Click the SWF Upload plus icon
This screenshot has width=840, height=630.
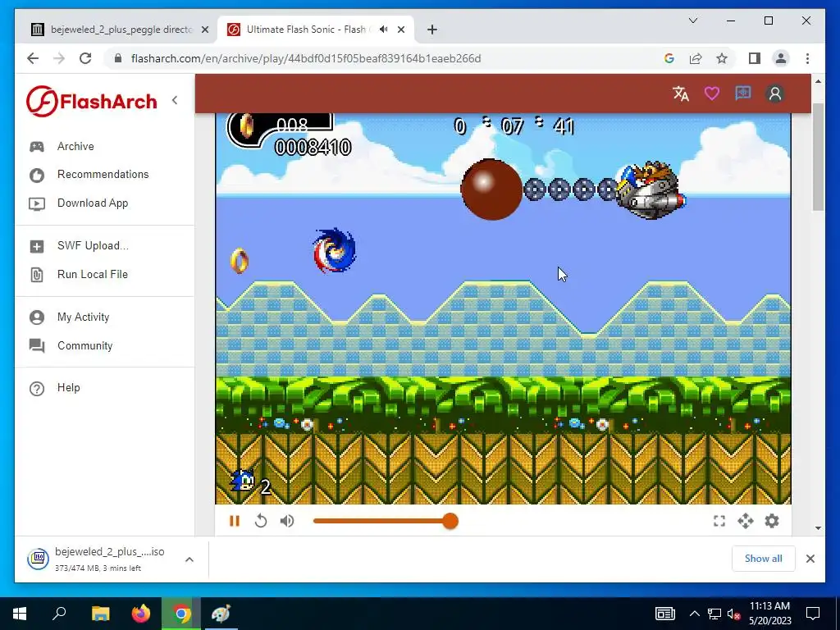(x=37, y=246)
